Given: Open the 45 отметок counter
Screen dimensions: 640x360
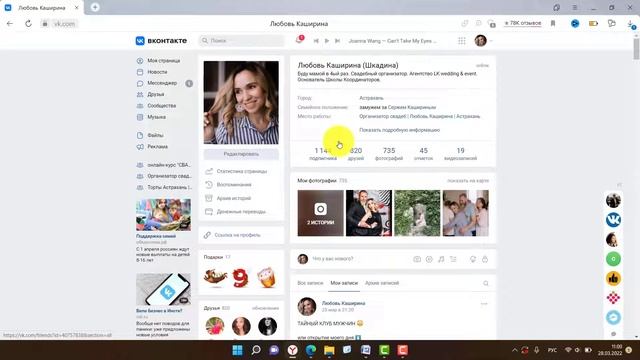Looking at the screenshot, I should [424, 154].
